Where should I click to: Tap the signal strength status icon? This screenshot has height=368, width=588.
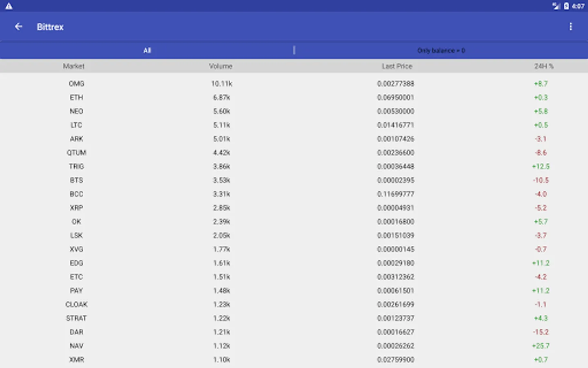[x=556, y=6]
